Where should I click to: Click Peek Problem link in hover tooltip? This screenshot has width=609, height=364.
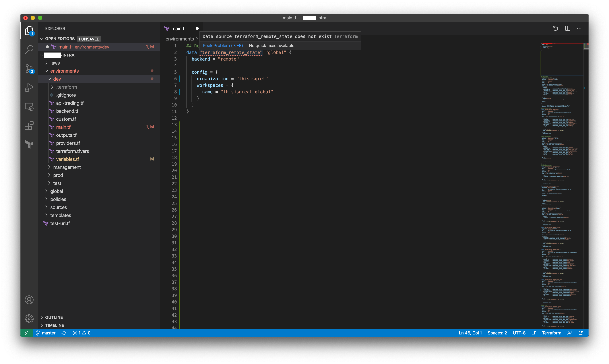(x=223, y=45)
